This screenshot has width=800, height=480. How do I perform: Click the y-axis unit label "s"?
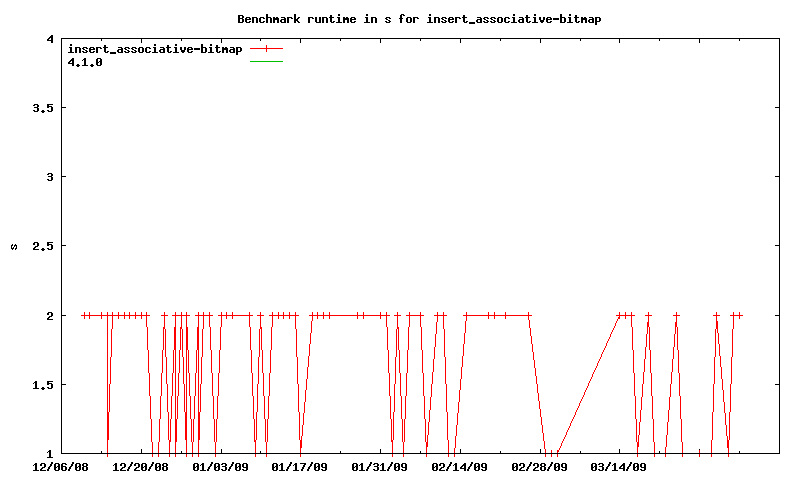[14, 246]
